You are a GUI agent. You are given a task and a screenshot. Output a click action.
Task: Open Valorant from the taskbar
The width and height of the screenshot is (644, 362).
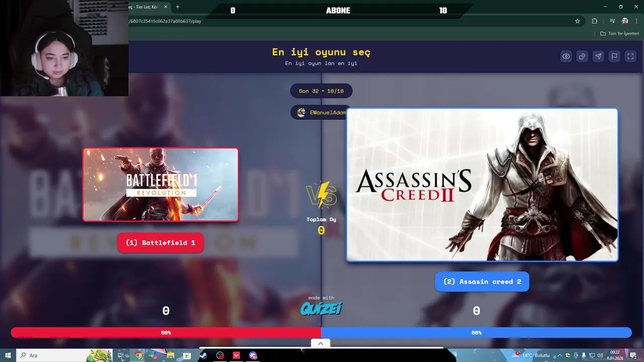click(236, 355)
